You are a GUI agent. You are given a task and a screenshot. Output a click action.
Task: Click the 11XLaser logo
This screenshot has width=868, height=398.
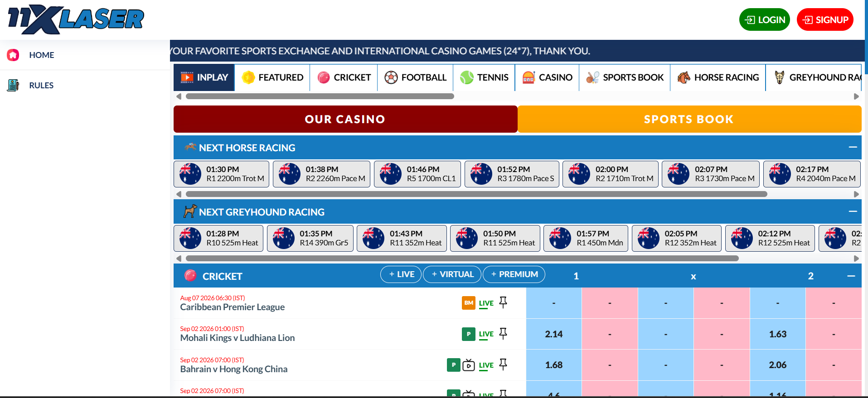(76, 19)
